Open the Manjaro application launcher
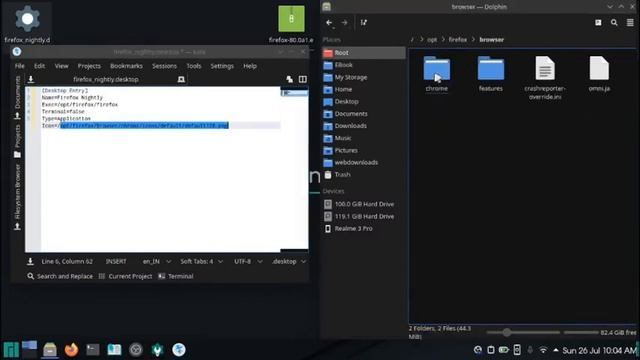The image size is (640, 360). click(11, 350)
